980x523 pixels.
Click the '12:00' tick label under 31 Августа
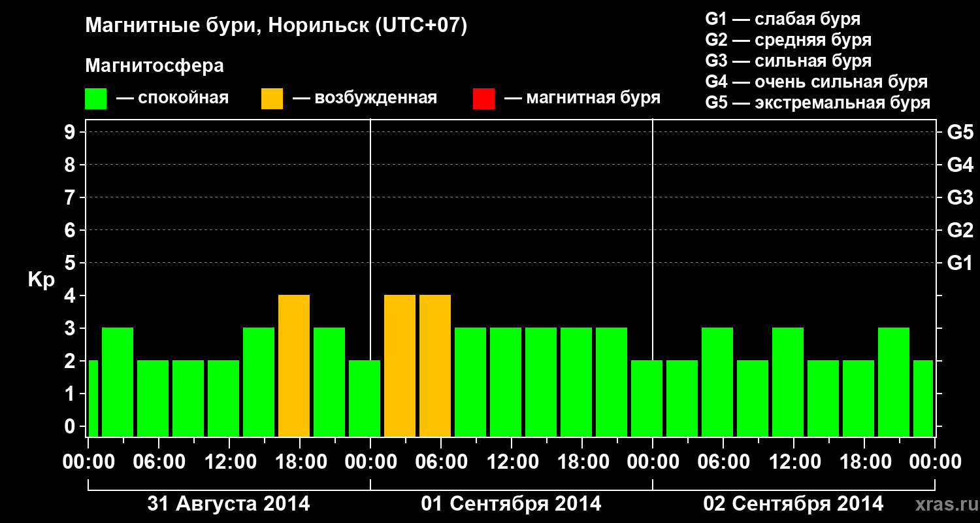coord(229,462)
